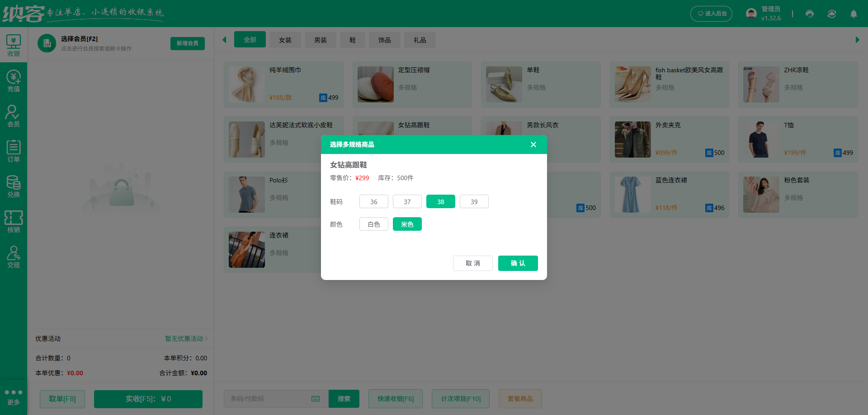
Task: Select the 收银 cashier sidebar icon
Action: [14, 44]
